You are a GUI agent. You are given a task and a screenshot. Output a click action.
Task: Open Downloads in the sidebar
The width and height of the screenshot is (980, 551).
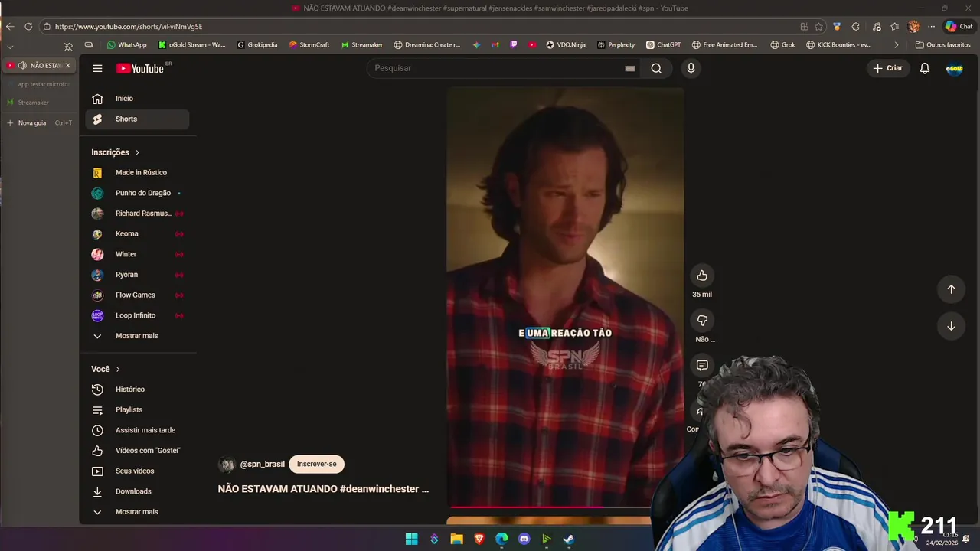click(x=138, y=491)
